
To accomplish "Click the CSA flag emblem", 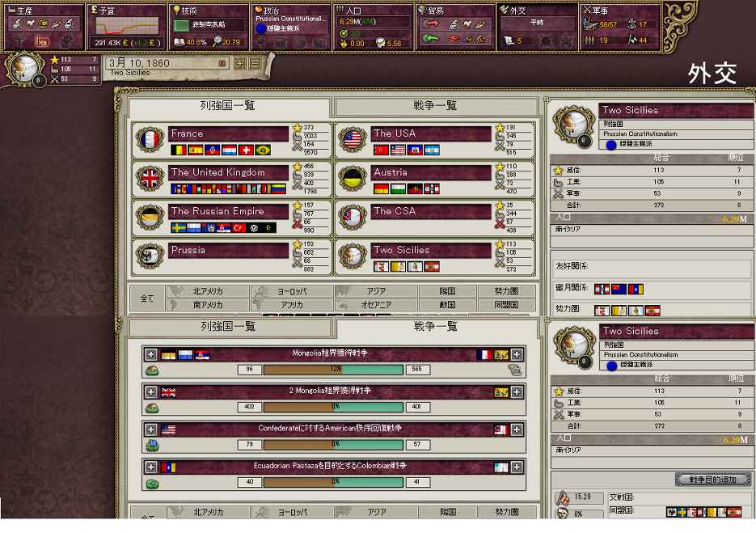I will point(353,218).
